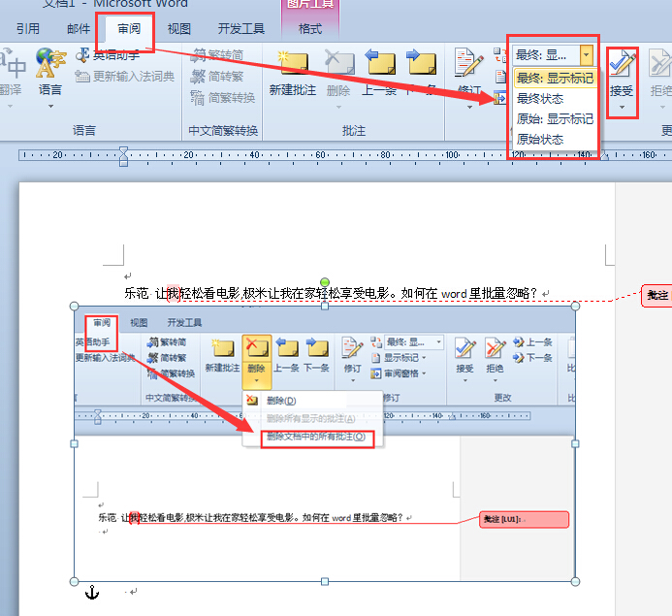Click the highlighted commented character 我
This screenshot has width=672, height=616.
click(174, 293)
